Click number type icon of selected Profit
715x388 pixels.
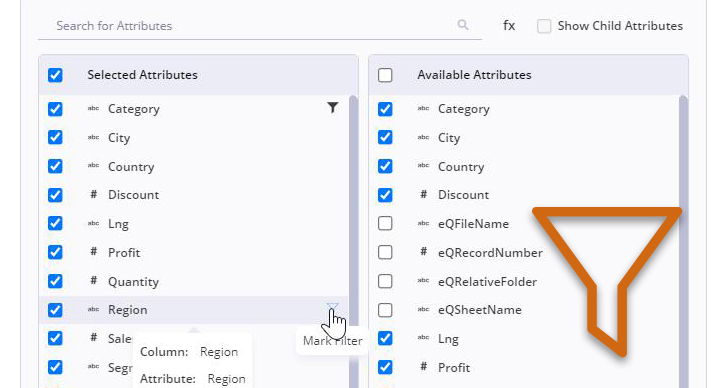point(93,252)
